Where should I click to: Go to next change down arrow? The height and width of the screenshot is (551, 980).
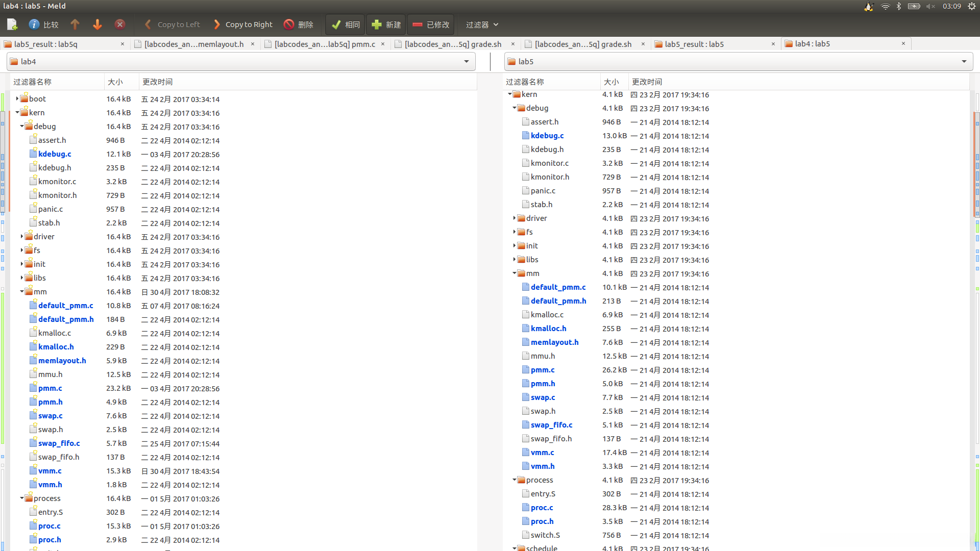97,24
